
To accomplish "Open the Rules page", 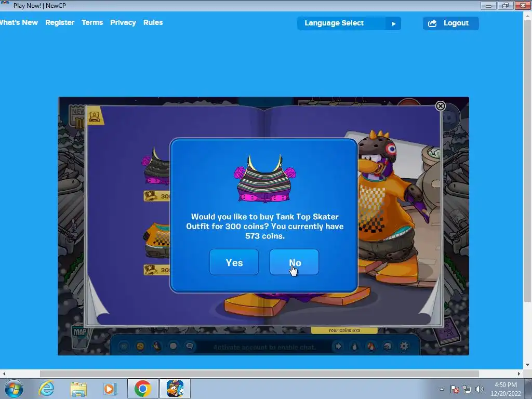I will 153,22.
